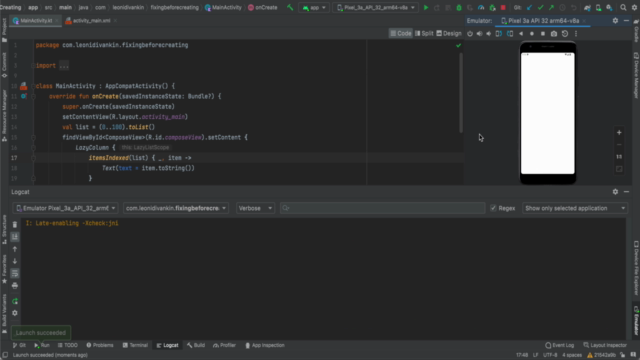Open the Profile app gauge icon

pos(481,8)
